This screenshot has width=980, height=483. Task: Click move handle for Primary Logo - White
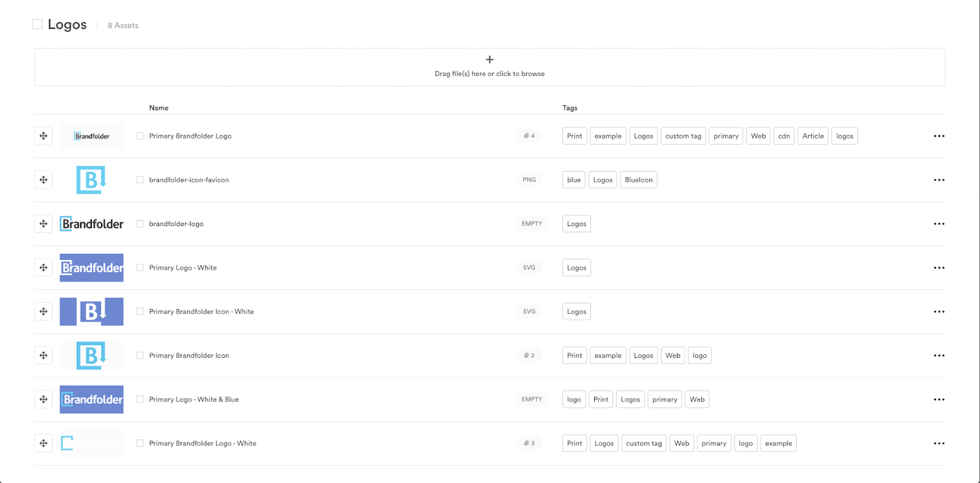click(x=43, y=268)
